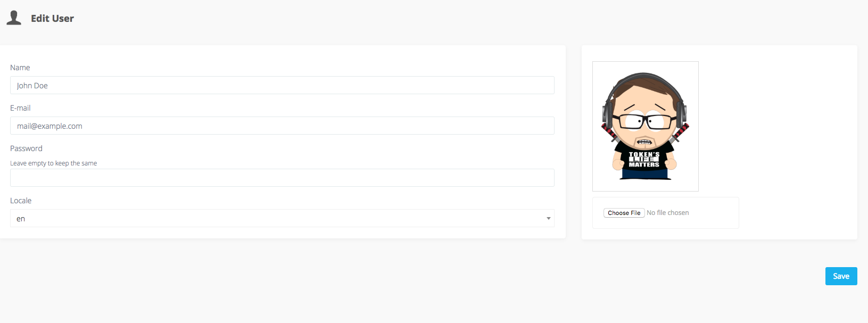This screenshot has width=868, height=323.
Task: Click the cartoon avatar image thumbnail
Action: click(x=645, y=126)
